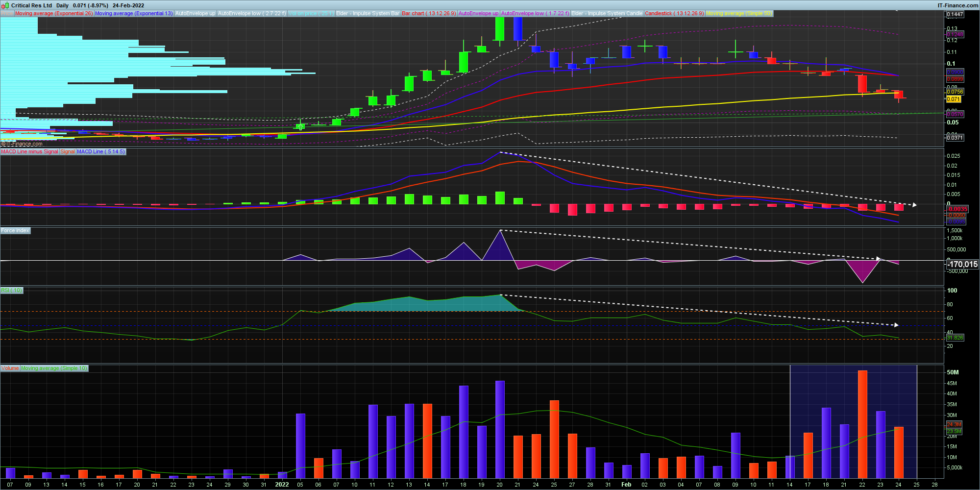Viewport: 980px width, 490px height.
Task: Select the Moving average (Exponential 26) label
Action: click(53, 13)
